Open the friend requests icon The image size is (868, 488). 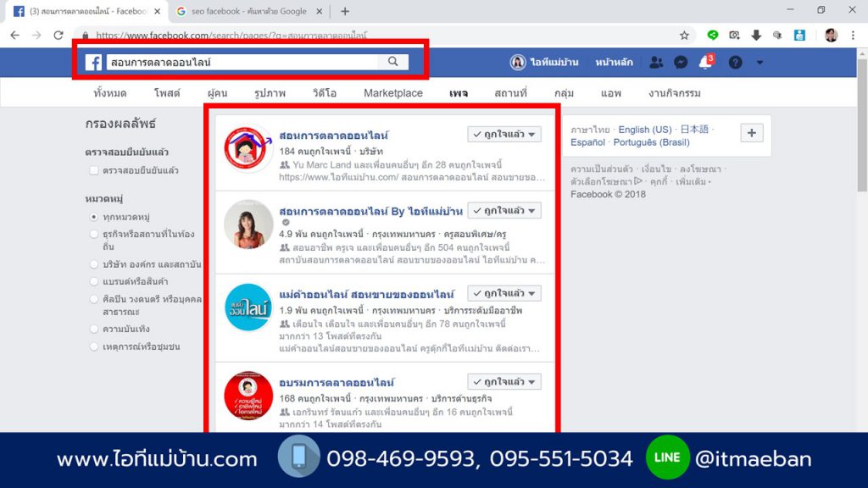[657, 62]
